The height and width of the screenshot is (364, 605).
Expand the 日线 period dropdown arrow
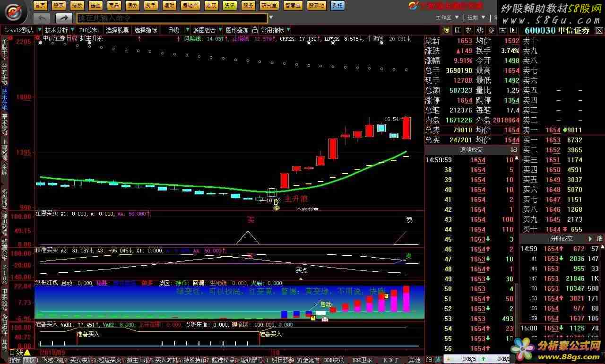tap(188, 30)
